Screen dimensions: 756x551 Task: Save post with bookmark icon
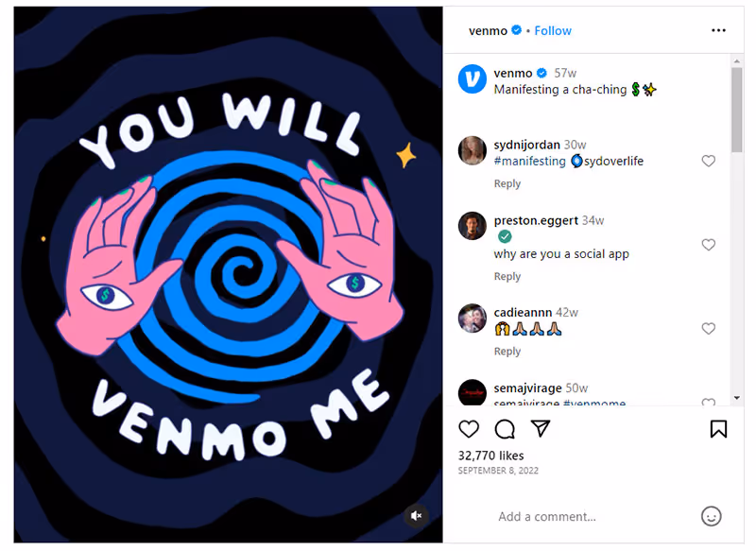718,428
